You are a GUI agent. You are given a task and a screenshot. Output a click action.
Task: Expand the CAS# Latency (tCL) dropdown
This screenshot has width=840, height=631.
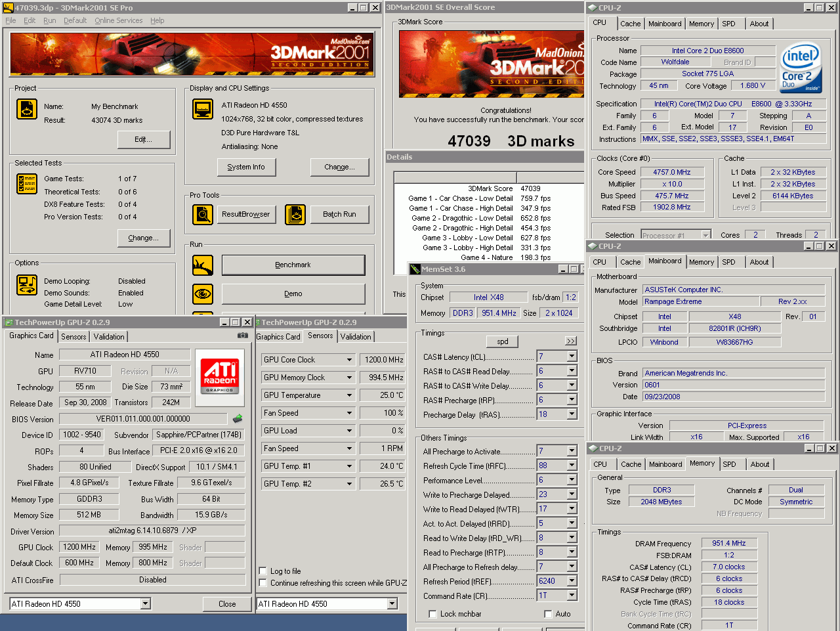pyautogui.click(x=572, y=357)
